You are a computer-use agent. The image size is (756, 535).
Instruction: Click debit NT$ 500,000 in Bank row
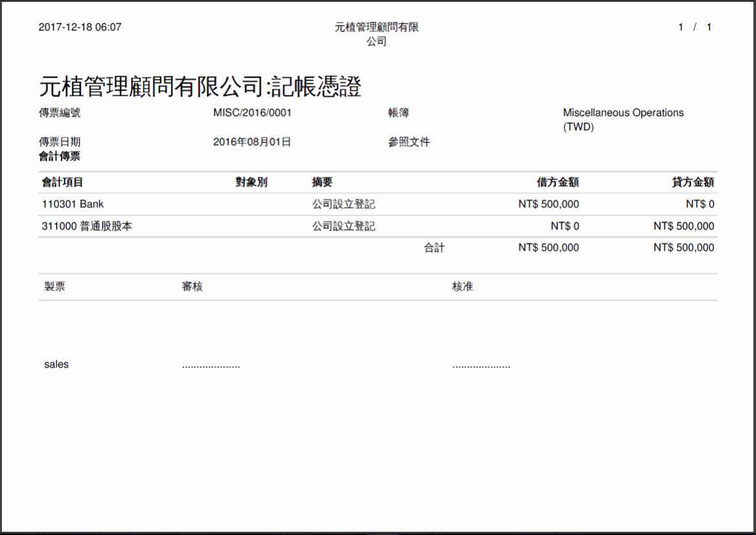(x=549, y=204)
